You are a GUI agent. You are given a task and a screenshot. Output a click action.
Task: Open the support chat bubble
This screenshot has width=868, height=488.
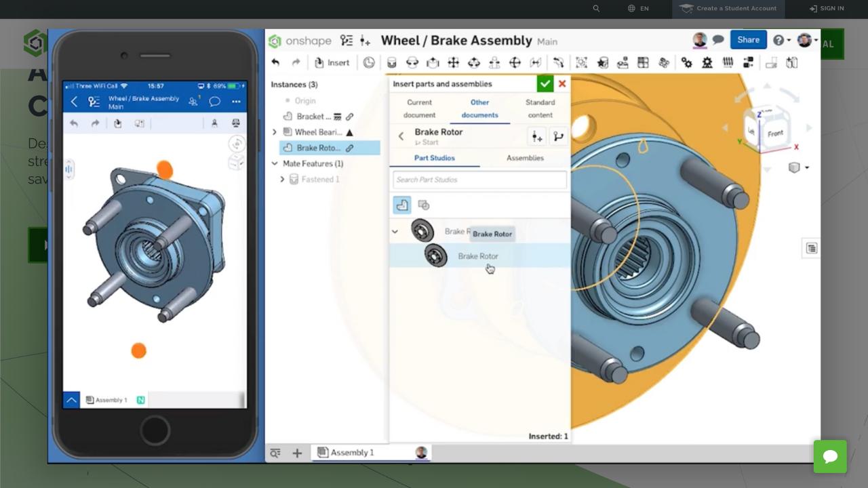click(x=830, y=457)
